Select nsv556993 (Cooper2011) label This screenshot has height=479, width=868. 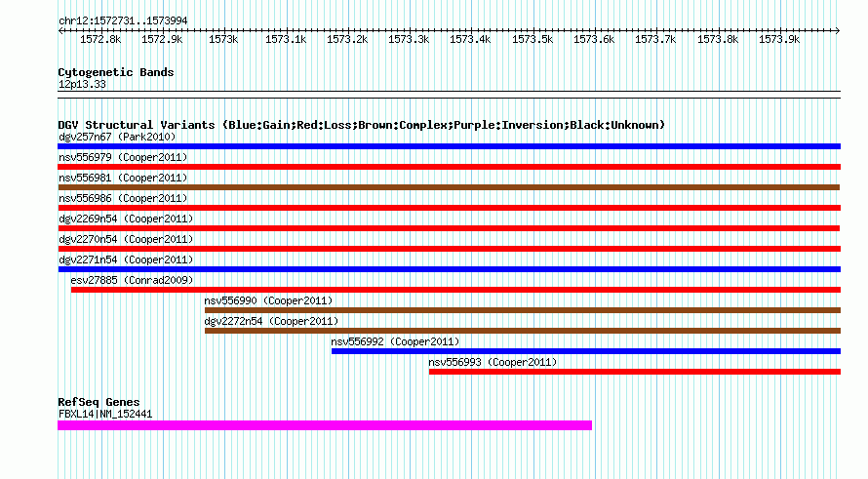click(493, 362)
